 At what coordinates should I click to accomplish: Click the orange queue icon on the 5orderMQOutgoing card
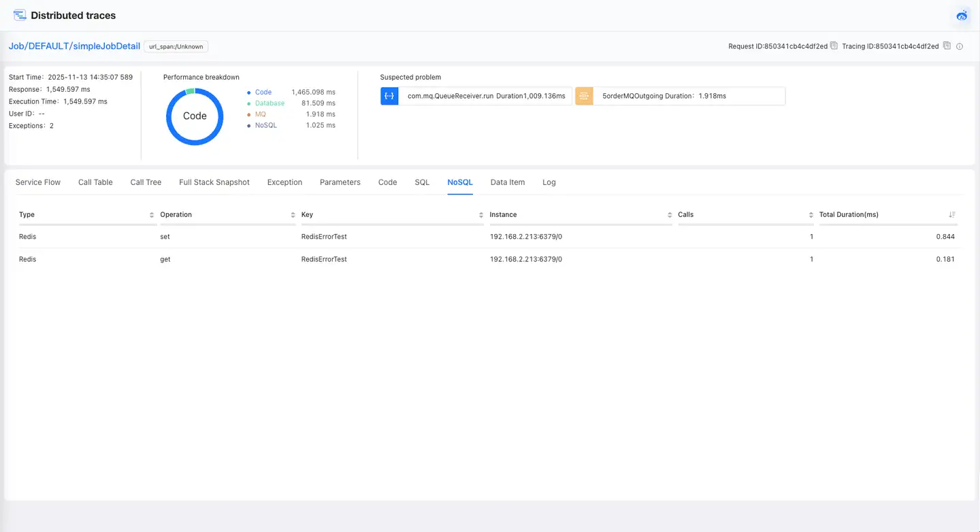(x=584, y=95)
